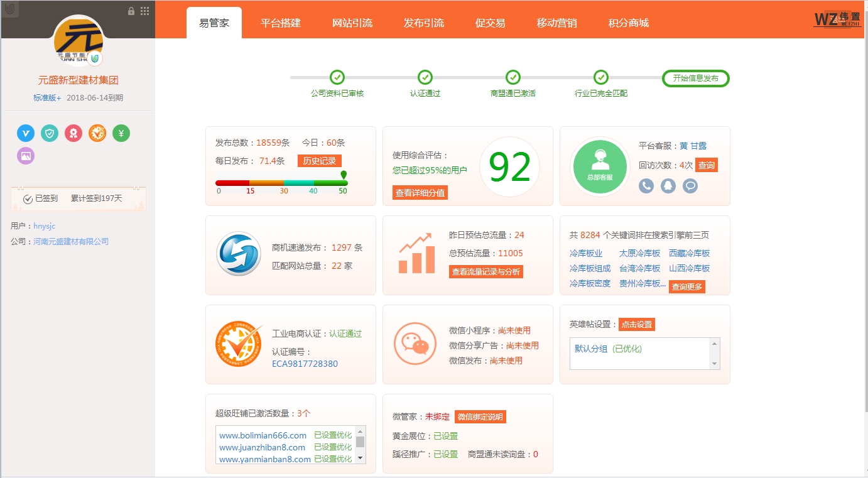This screenshot has height=478, width=868.
Task: Click the QQ penguin contact icon
Action: coord(668,186)
